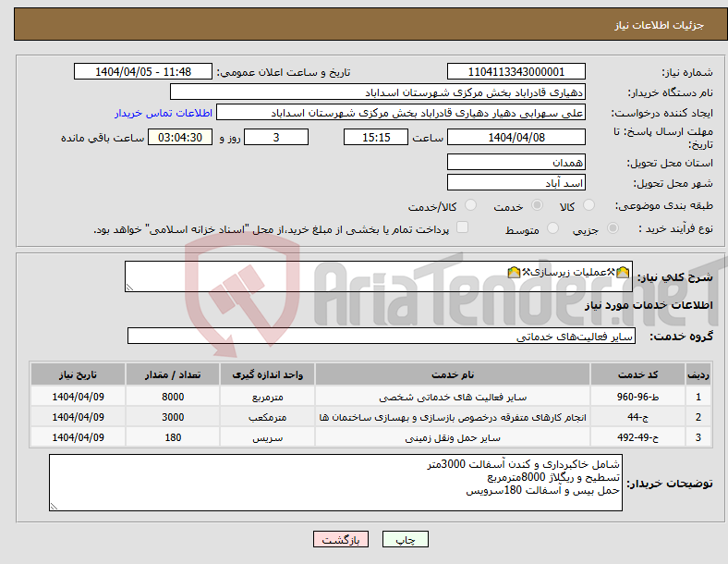Click the کد خدمت column header

tap(638, 374)
